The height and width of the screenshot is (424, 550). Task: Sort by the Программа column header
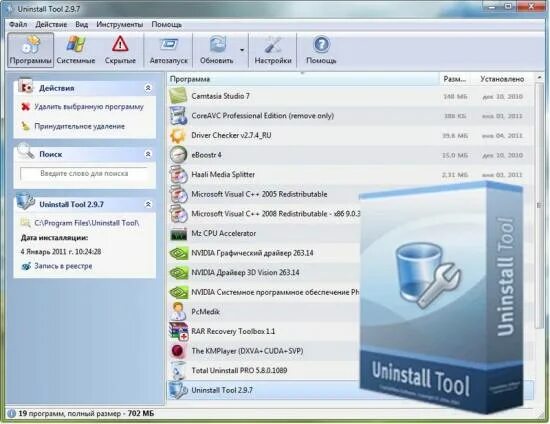tap(303, 79)
